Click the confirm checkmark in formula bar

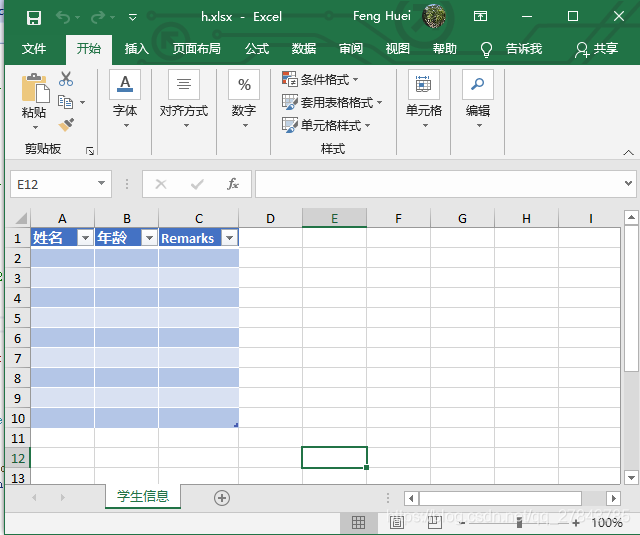click(197, 184)
